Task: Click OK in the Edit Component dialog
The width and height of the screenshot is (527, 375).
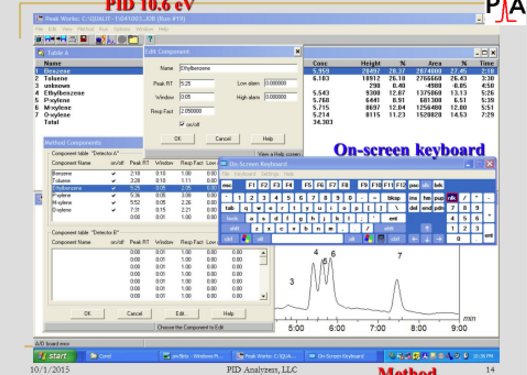Action: [178, 139]
